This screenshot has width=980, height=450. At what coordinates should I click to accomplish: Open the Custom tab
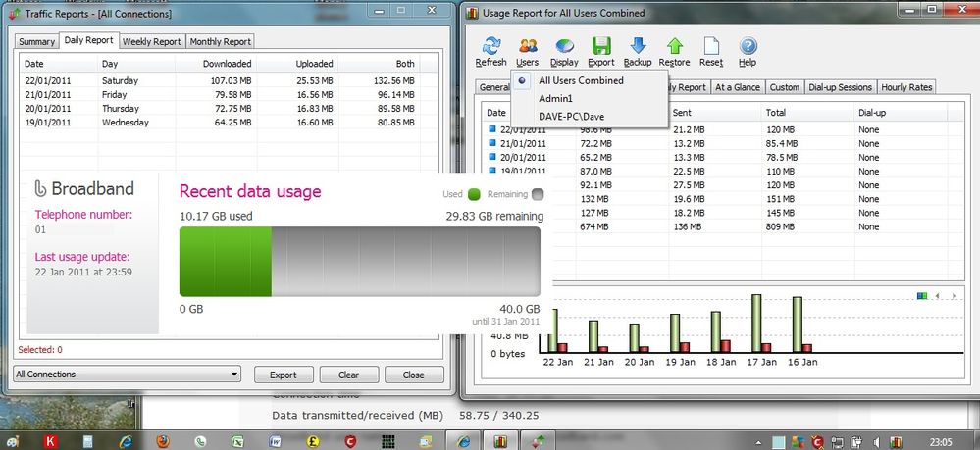tap(785, 87)
